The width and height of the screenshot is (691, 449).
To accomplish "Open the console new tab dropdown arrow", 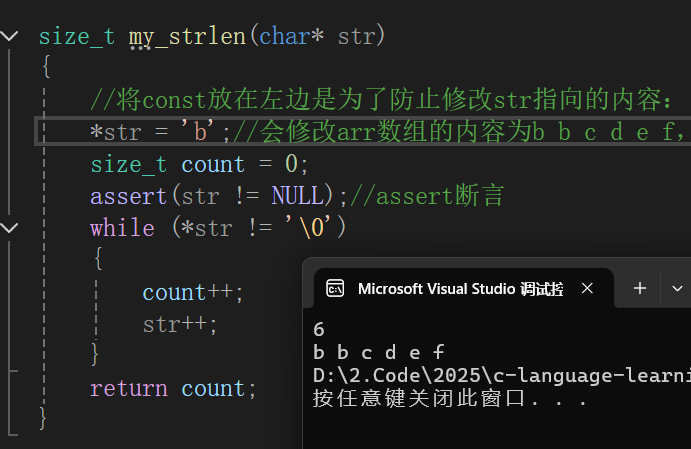I will coord(677,289).
